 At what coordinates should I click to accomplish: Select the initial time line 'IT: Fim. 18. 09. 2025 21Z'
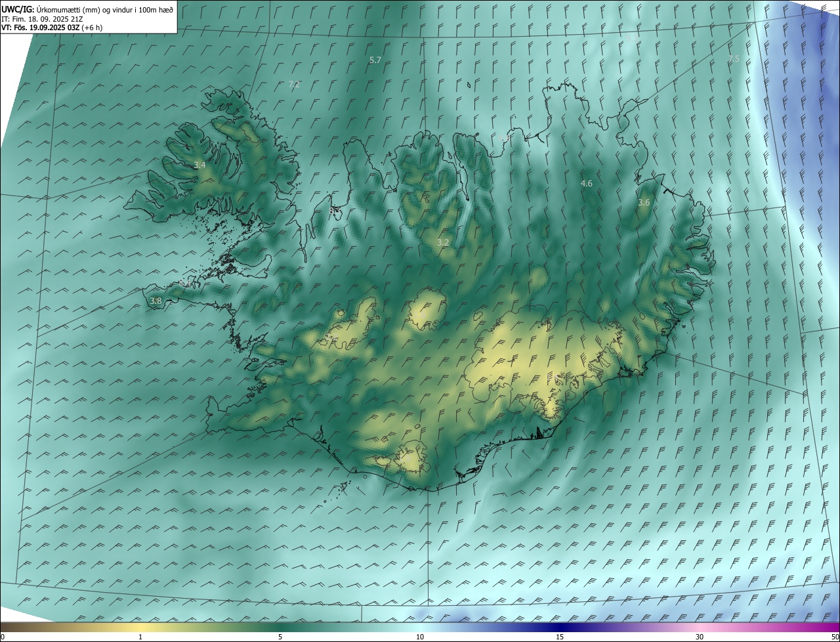42,18
